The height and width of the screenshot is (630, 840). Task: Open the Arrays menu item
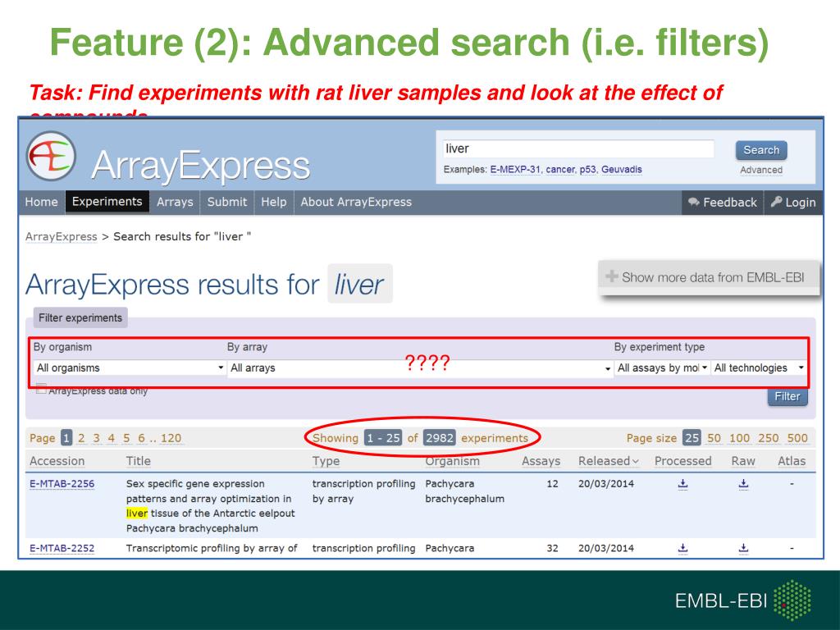coord(175,202)
